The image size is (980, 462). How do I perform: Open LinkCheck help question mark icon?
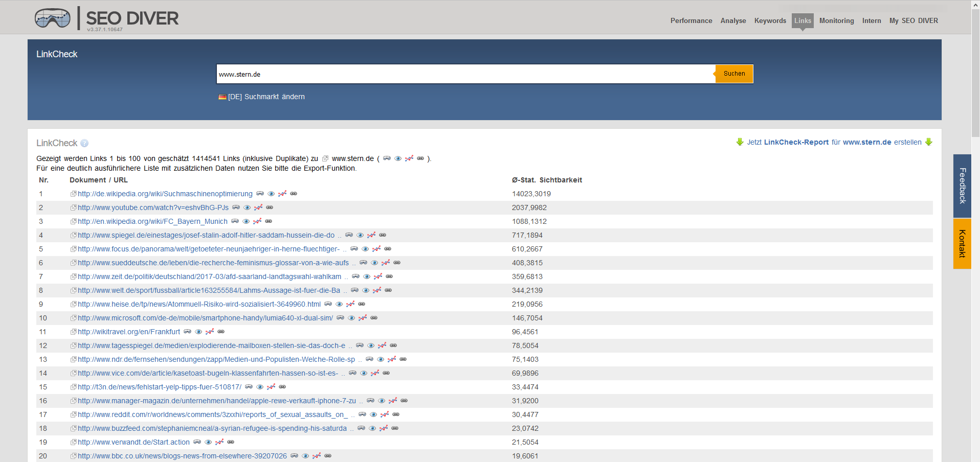pyautogui.click(x=84, y=144)
